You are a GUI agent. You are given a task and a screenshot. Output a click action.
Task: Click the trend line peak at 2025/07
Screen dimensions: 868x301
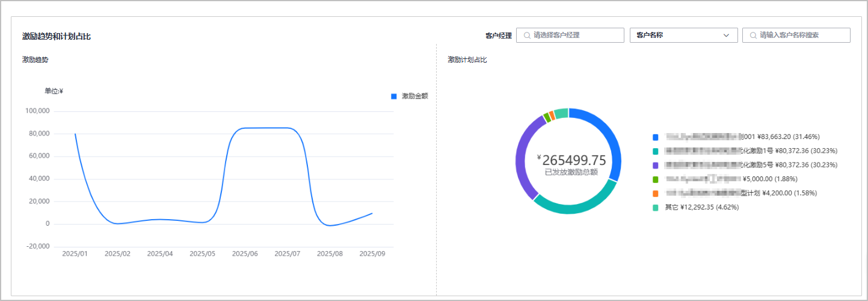[x=288, y=128]
